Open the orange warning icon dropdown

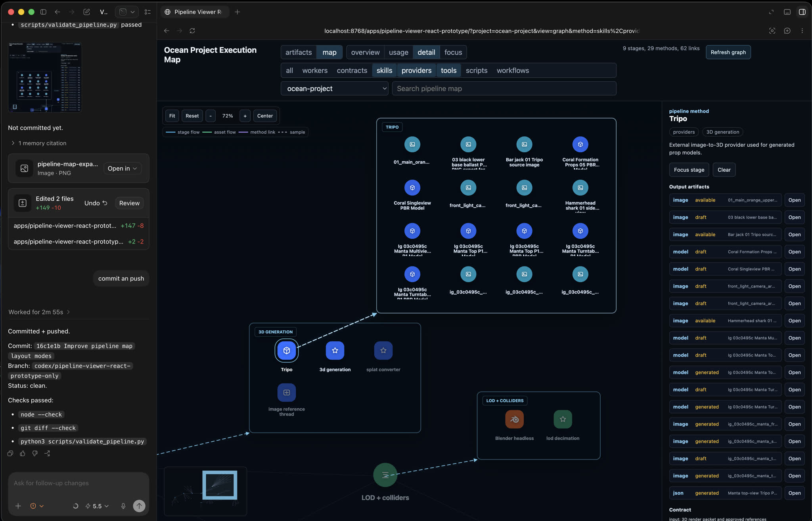pos(36,506)
